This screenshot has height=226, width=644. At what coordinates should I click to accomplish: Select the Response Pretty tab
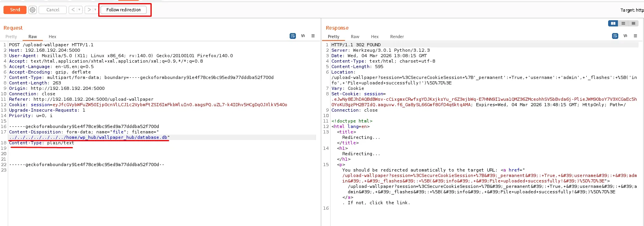point(333,37)
